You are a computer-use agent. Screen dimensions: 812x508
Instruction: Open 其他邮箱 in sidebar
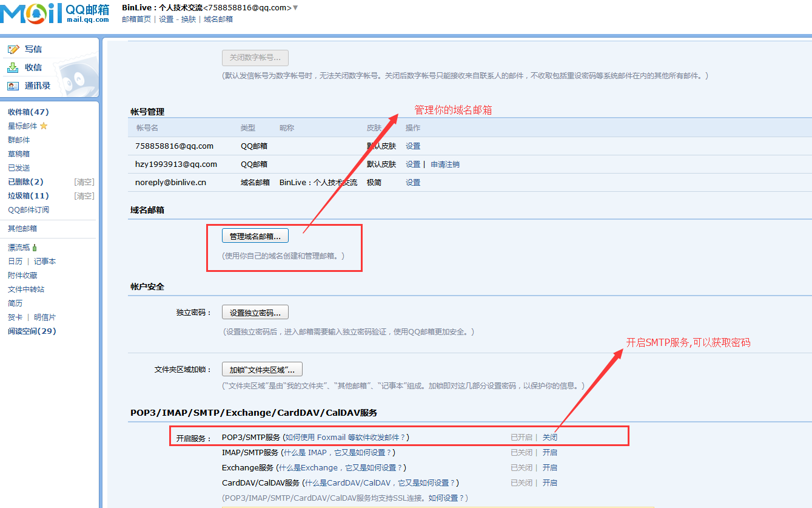click(22, 229)
